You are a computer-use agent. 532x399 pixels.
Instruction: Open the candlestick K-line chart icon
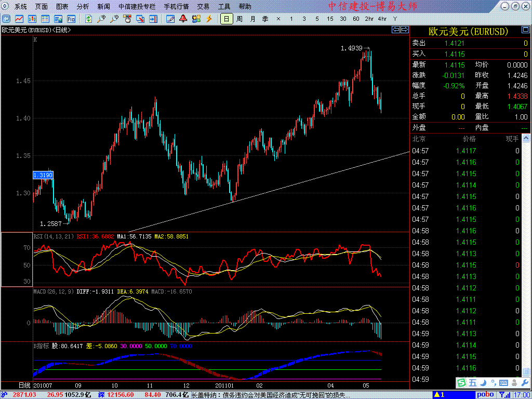pos(32,19)
